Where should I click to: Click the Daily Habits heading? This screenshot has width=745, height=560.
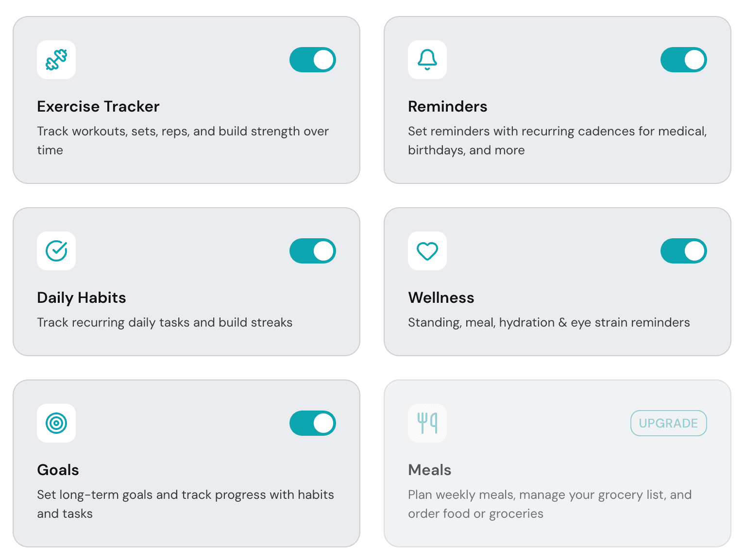[82, 297]
